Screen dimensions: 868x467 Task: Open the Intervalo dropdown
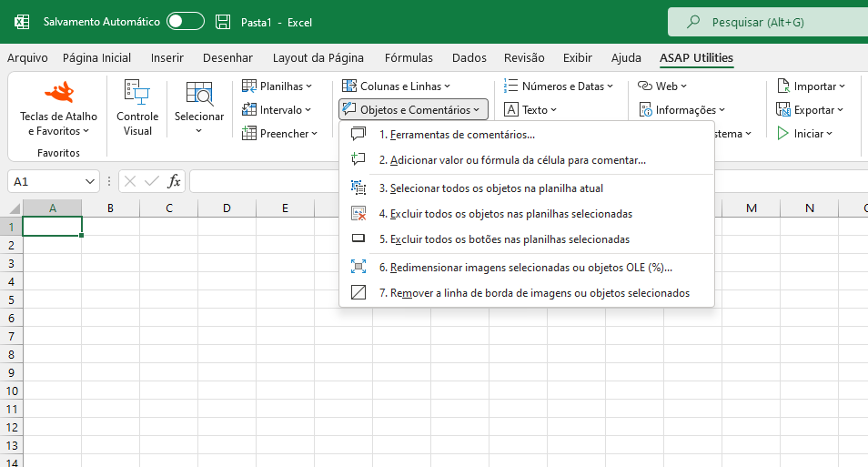[277, 109]
